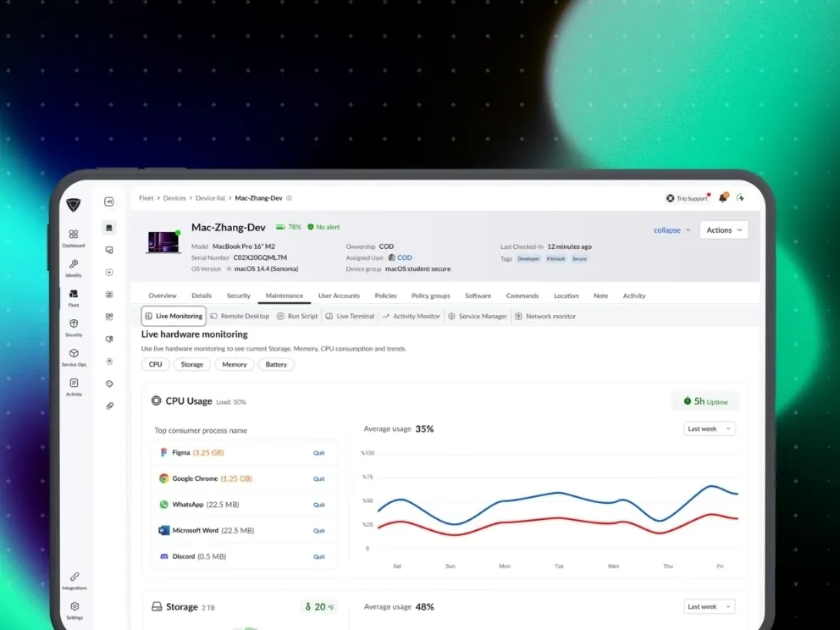
Task: Open the Integrations link icon
Action: tap(75, 577)
